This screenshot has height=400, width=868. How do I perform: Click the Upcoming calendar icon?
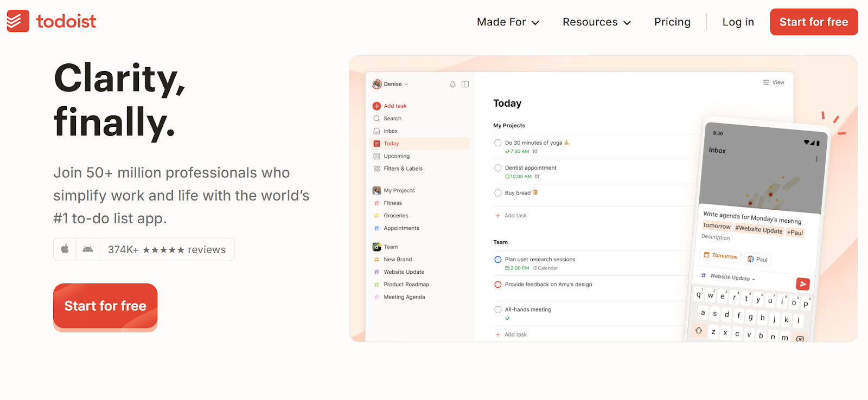376,156
